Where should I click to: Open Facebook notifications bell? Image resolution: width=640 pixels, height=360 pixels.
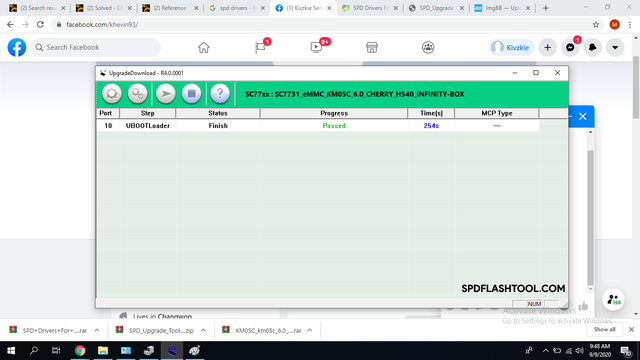tap(593, 47)
